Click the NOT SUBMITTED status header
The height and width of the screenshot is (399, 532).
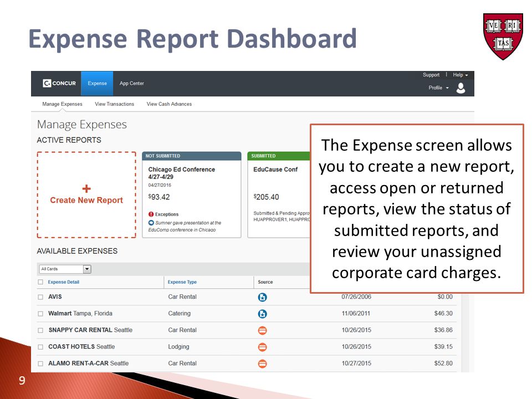click(x=192, y=156)
